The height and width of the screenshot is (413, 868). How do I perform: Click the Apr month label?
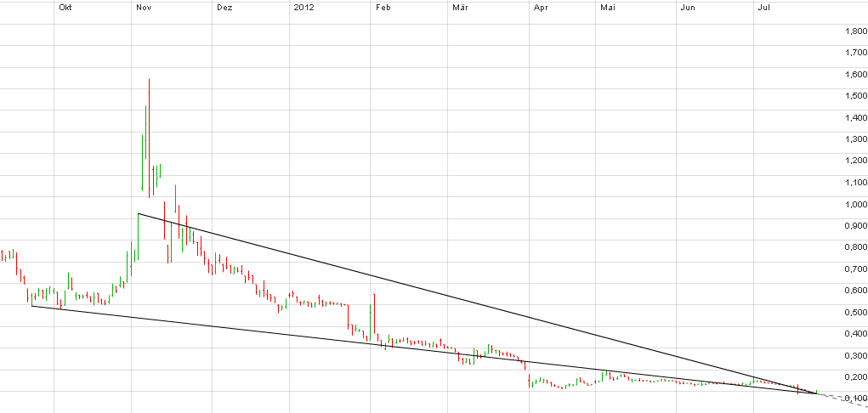pos(542,8)
